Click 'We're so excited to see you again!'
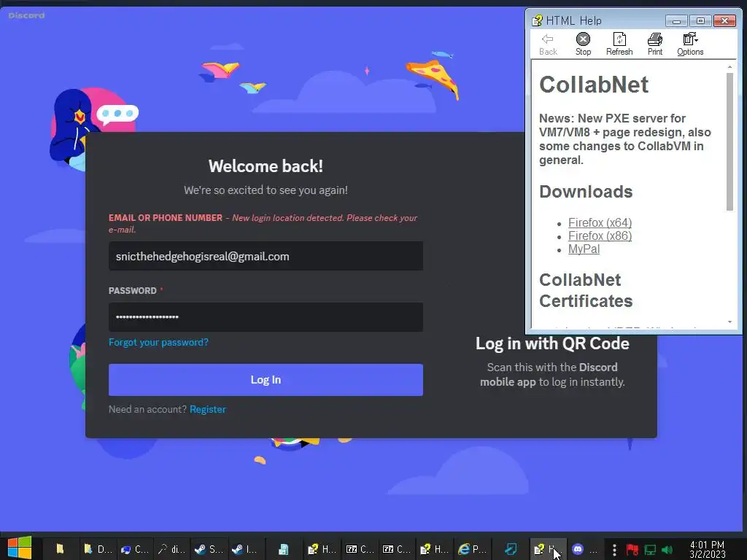This screenshot has height=560, width=747. 266,190
